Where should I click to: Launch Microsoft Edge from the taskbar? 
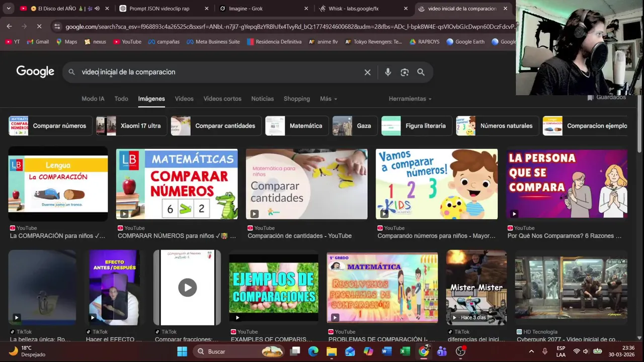pyautogui.click(x=313, y=351)
